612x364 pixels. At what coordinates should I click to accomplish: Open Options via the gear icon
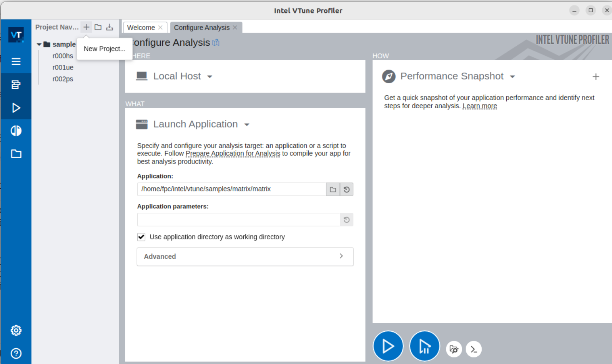16,330
